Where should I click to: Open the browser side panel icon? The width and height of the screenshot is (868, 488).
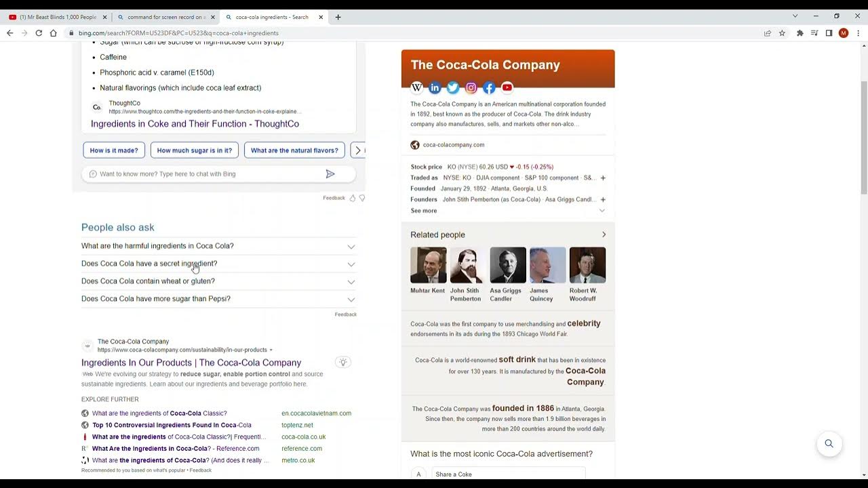tap(829, 33)
